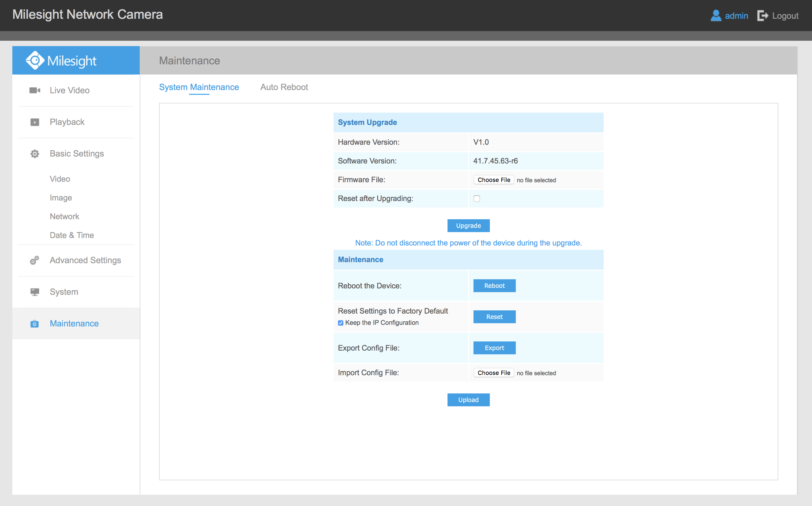Click the Live Video camera icon
Viewport: 812px width, 506px height.
tap(35, 90)
